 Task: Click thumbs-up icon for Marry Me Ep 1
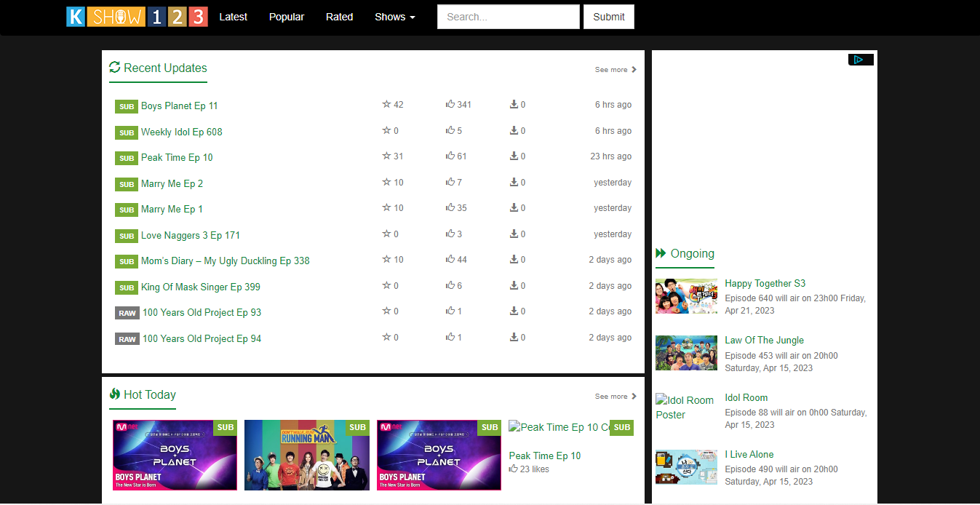coord(450,207)
